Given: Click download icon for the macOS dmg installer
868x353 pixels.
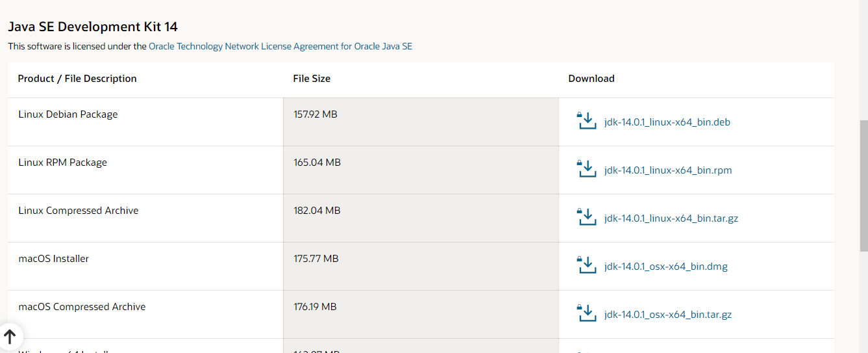Looking at the screenshot, I should pos(586,265).
